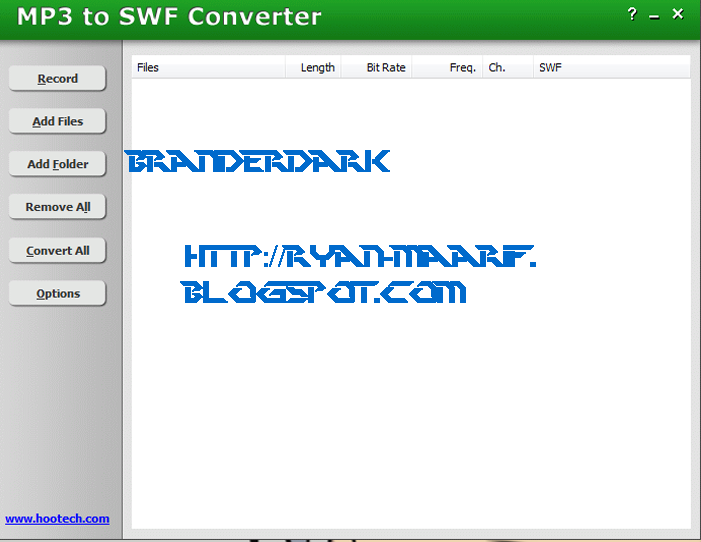
Task: Sort list by Files column header
Action: click(x=208, y=68)
